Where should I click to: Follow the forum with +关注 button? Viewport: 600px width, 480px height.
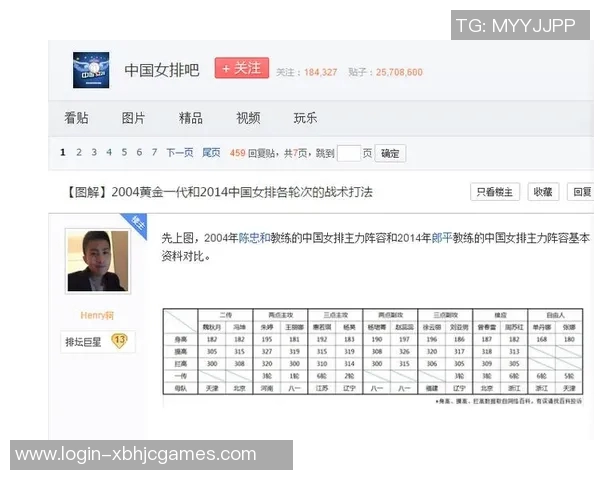pos(241,69)
